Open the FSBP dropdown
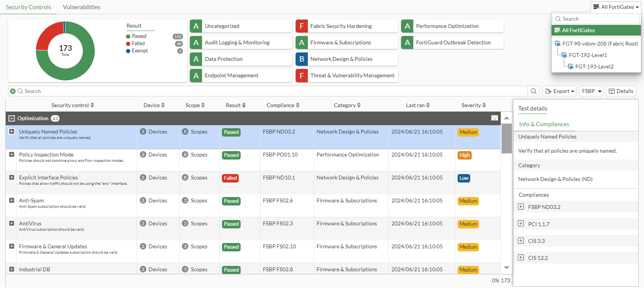The height and width of the screenshot is (290, 644). click(591, 91)
